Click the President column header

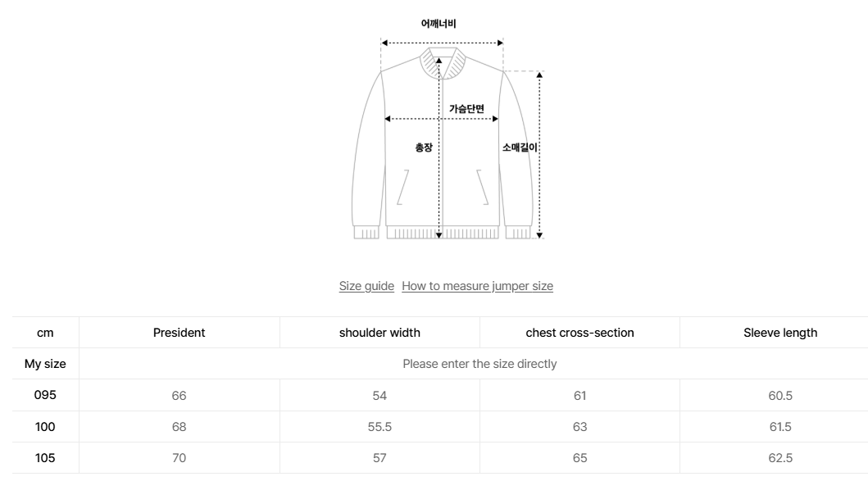click(x=179, y=333)
